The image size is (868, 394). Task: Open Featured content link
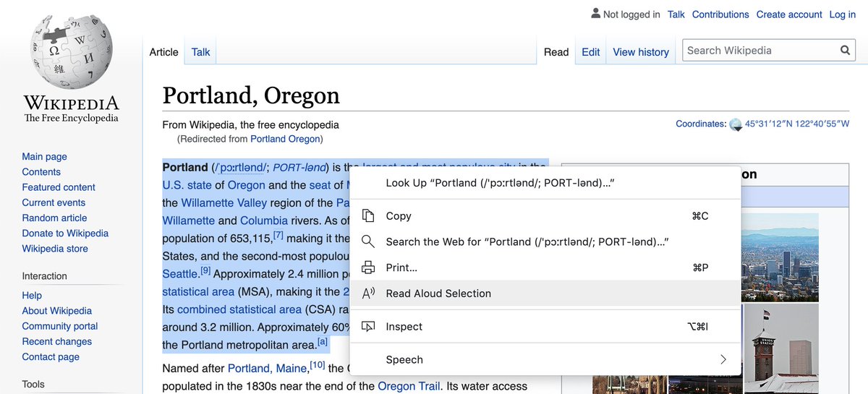point(59,187)
